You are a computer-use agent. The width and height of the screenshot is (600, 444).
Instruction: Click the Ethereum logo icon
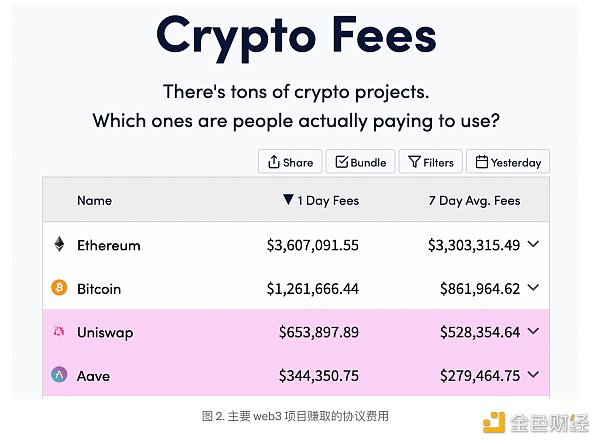(59, 245)
